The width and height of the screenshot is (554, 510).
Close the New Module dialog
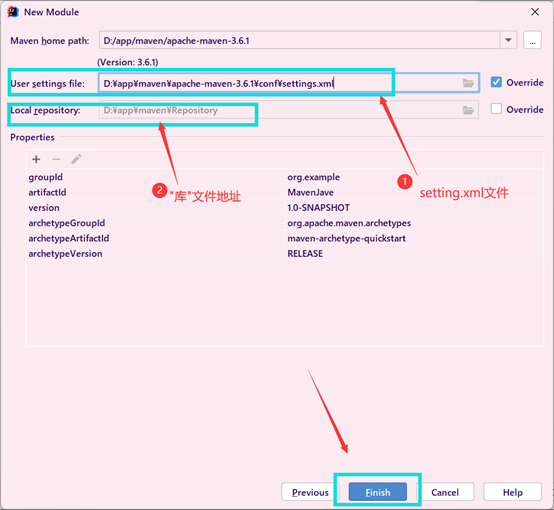pyautogui.click(x=535, y=12)
